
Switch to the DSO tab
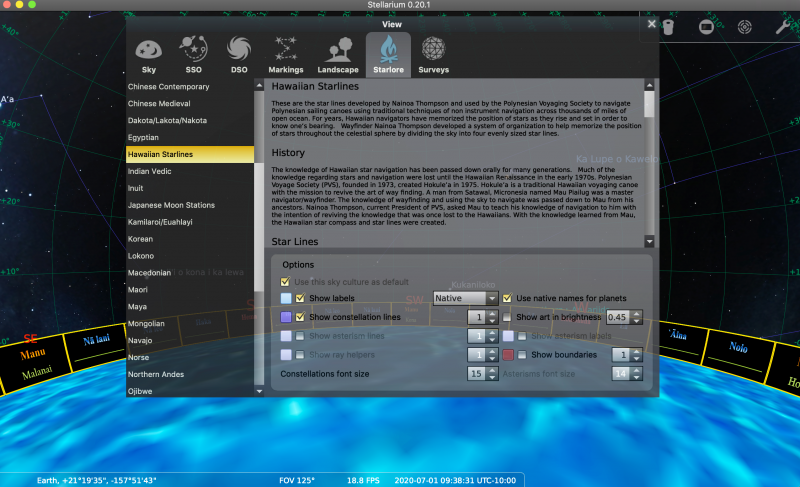point(239,56)
